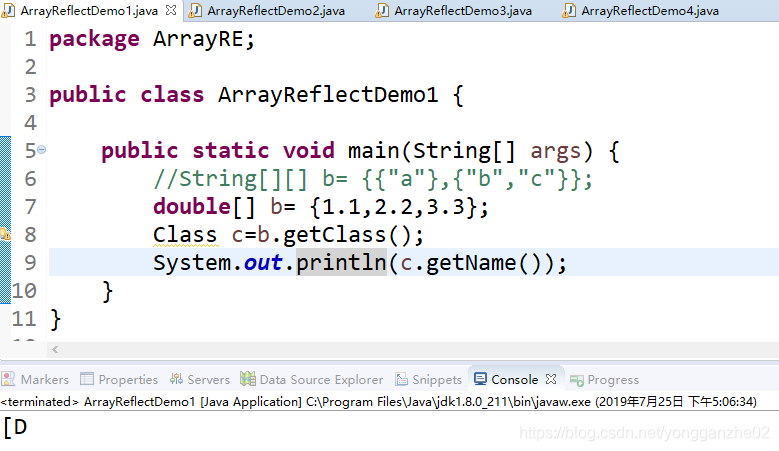Viewport: 779px width, 451px height.
Task: Click the getName() call on line 9
Action: click(490, 263)
